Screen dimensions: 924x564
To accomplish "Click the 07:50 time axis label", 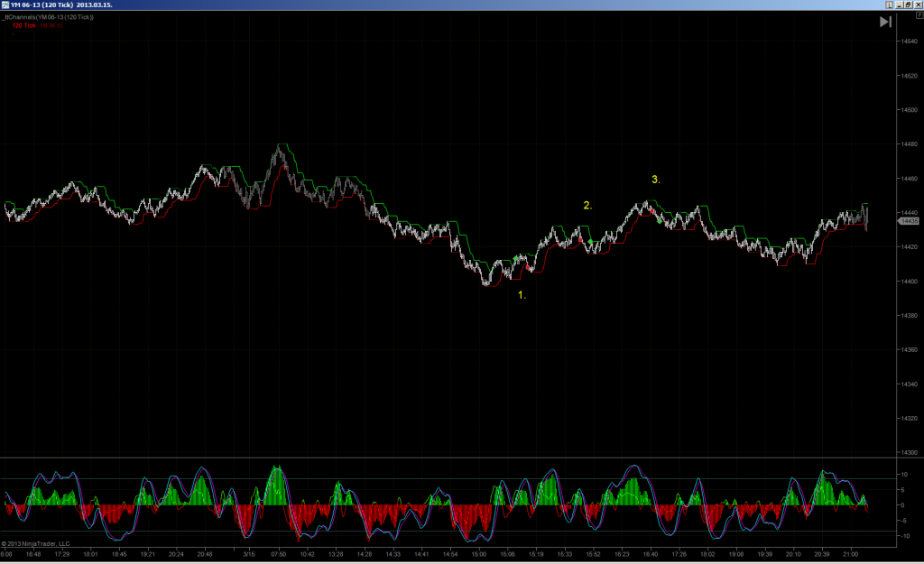I will click(278, 554).
